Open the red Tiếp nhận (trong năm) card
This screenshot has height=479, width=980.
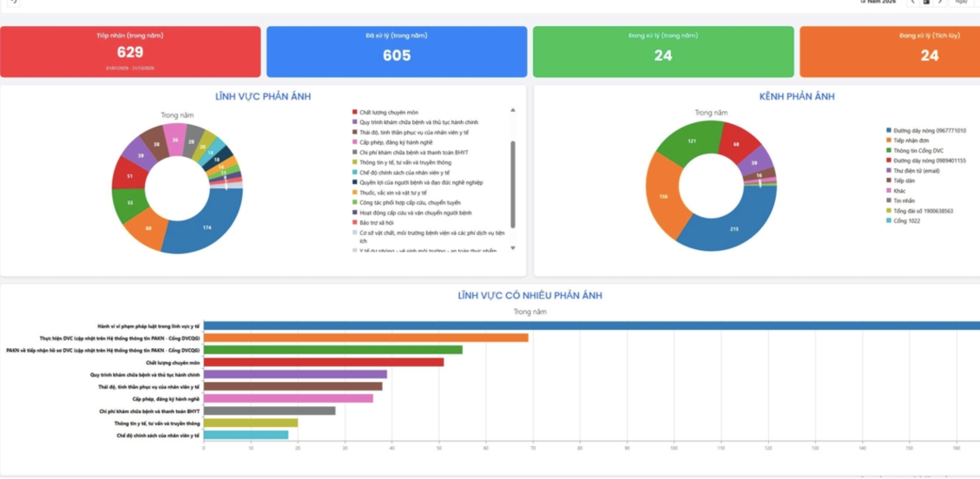(x=130, y=52)
